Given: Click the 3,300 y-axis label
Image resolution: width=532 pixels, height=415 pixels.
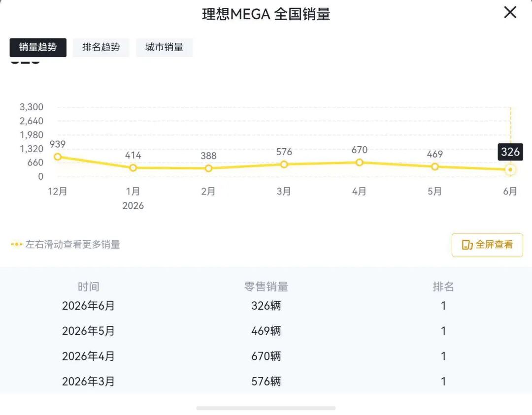Looking at the screenshot, I should pos(32,107).
